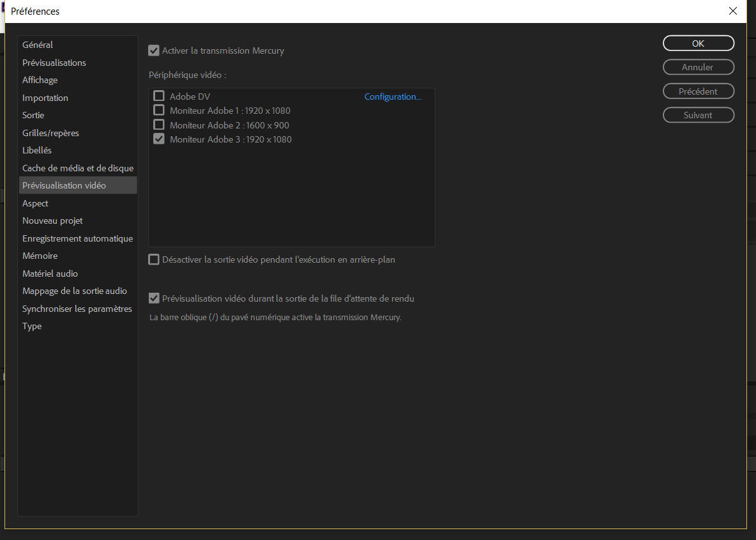Toggle Prévisualisation vidéo durant la sortie checkbox
756x540 pixels.
point(154,298)
